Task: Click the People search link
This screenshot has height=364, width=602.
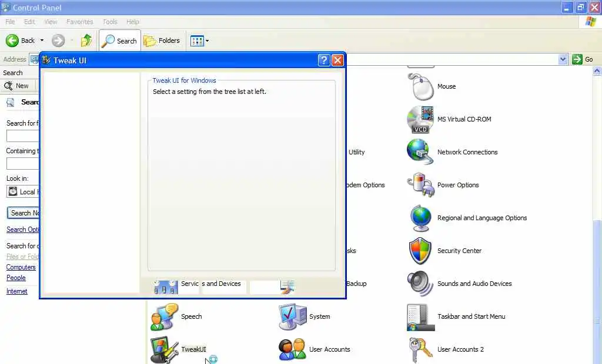Action: pos(16,278)
